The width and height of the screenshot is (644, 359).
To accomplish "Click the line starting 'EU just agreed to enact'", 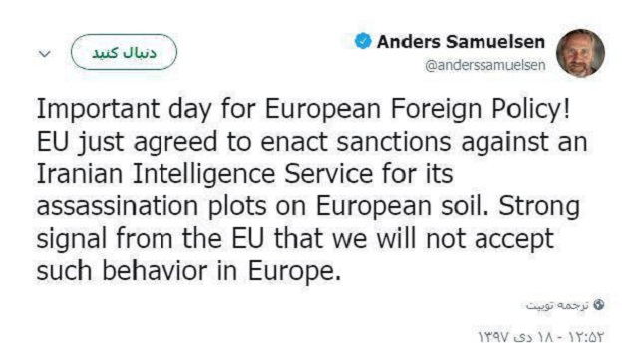I will pyautogui.click(x=312, y=143).
